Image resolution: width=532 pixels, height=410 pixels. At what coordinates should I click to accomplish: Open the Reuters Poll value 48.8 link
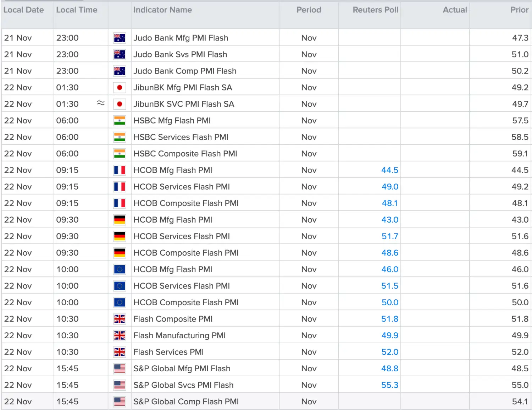coord(390,368)
